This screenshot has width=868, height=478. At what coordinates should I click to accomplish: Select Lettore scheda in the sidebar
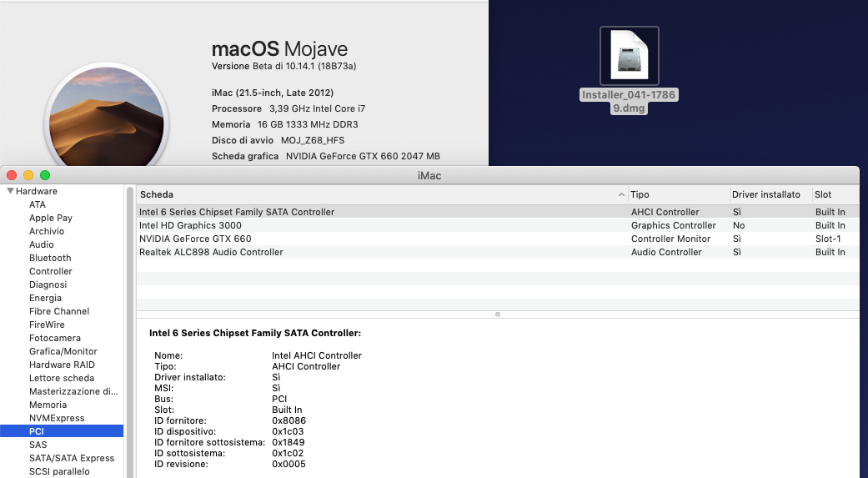point(62,378)
